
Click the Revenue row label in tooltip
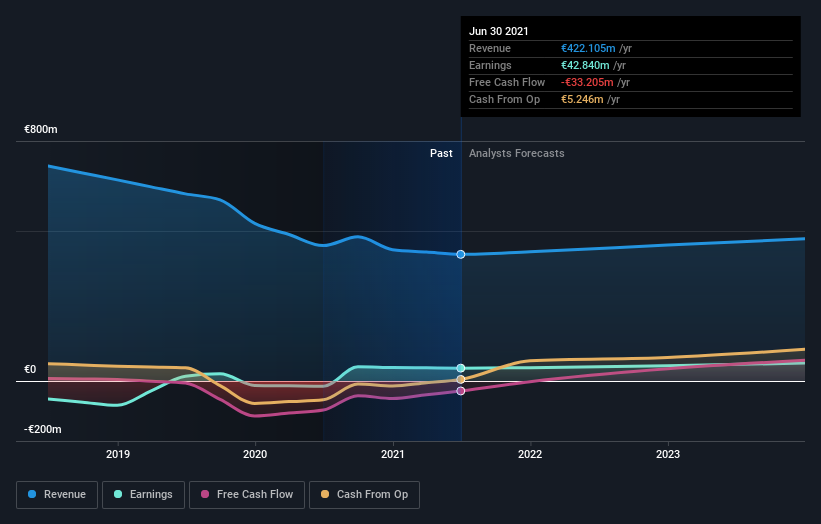[490, 48]
